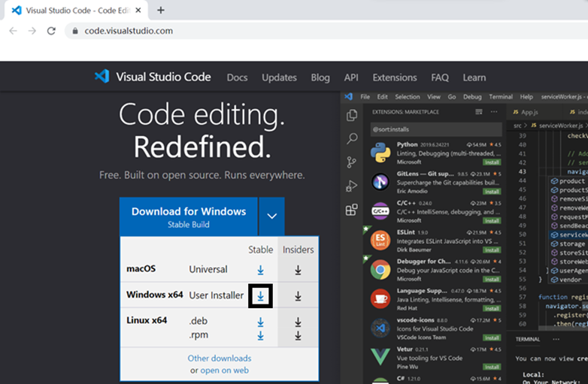Open the Extensions page
This screenshot has height=384, width=588.
(395, 77)
